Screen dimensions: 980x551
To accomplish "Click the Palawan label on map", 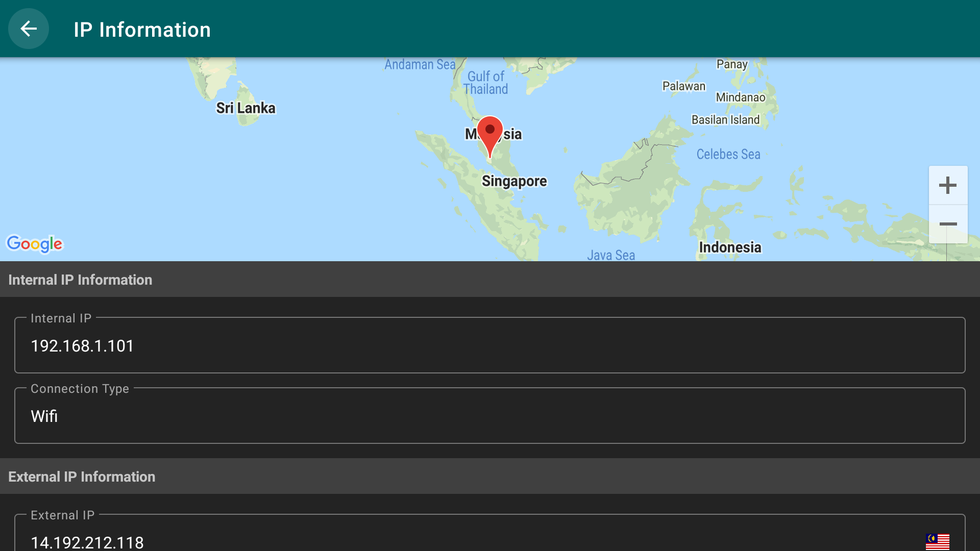I will tap(683, 86).
